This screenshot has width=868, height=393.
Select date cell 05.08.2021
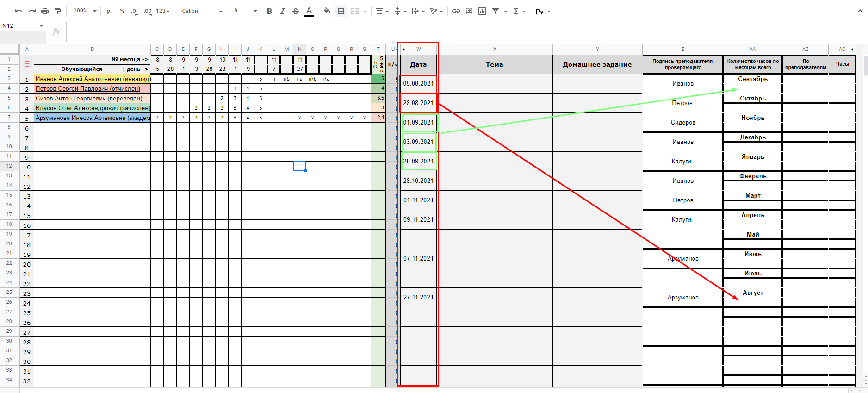point(418,84)
